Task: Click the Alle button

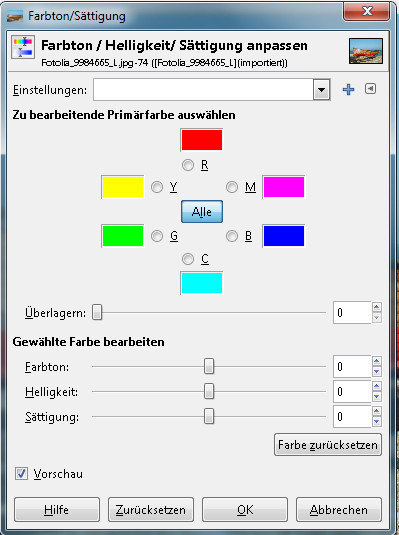Action: [x=202, y=212]
